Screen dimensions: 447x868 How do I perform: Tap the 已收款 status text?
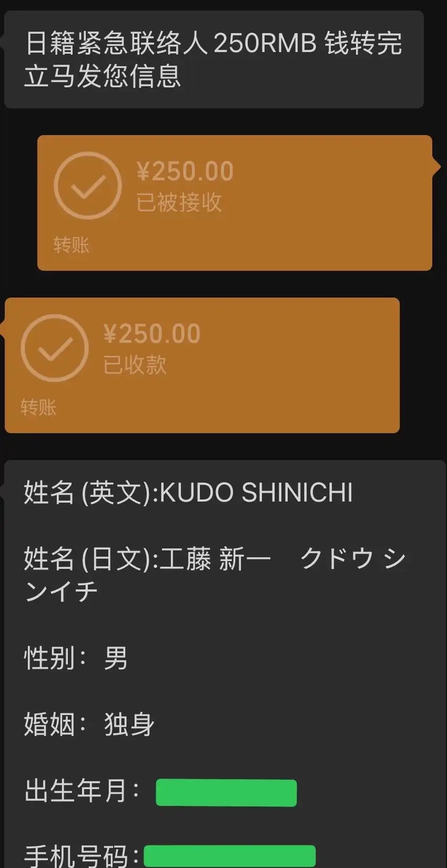click(135, 365)
